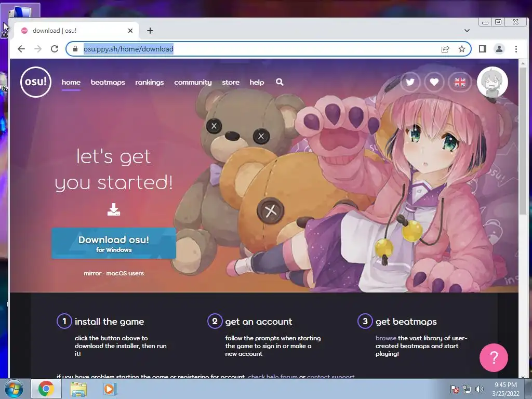Click the heart support icon
The image size is (532, 399).
click(x=434, y=82)
